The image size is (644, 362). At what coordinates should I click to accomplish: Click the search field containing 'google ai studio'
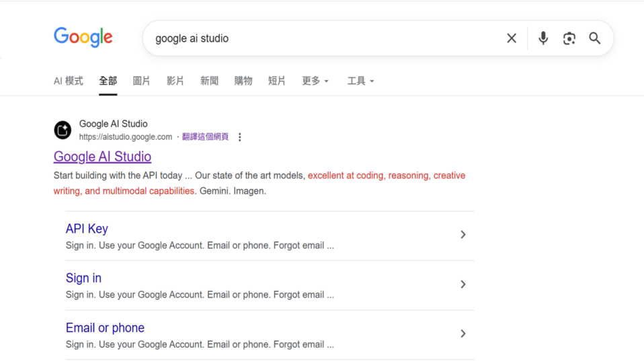323,38
